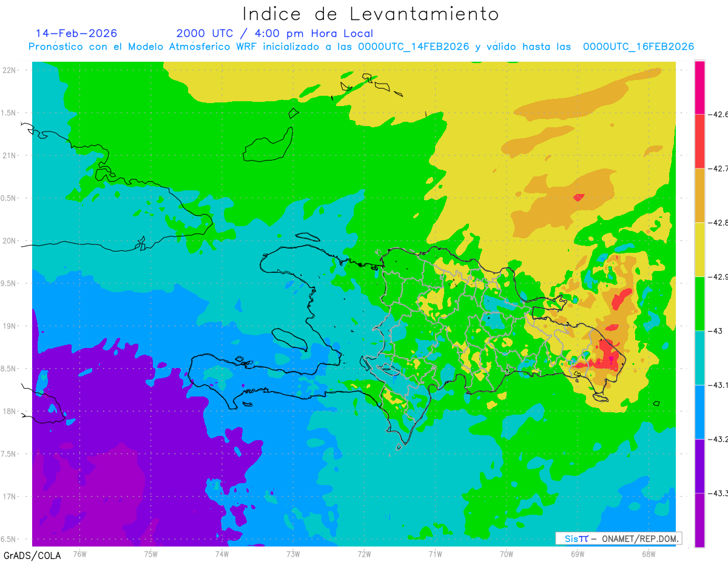
Task: Click the '69W' longitude label
Action: (577, 554)
